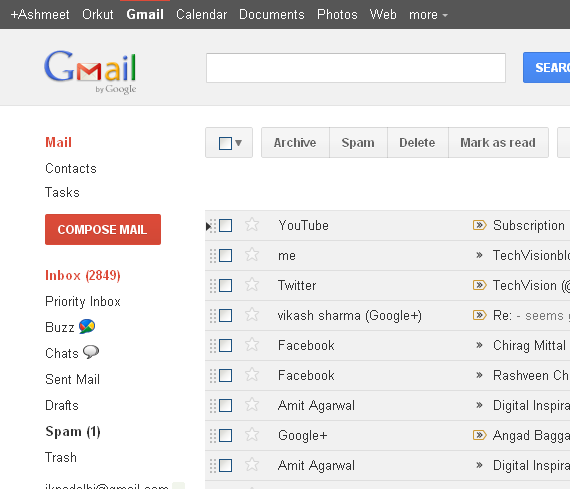Click the Delete button
The width and height of the screenshot is (570, 489).
[x=417, y=143]
